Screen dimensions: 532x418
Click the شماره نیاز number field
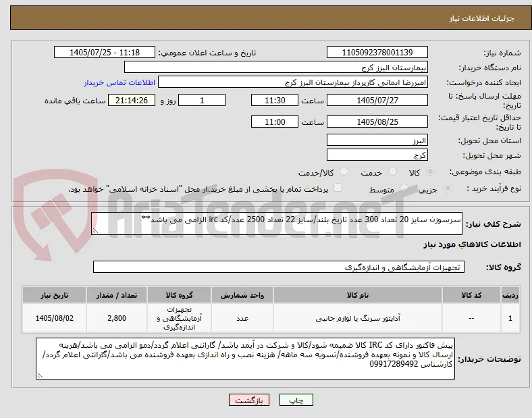[x=377, y=52]
